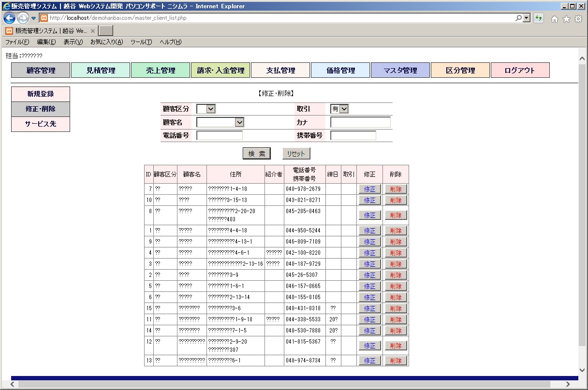This screenshot has height=390, width=588.
Task: Expand the 顧客名 dropdown
Action: [x=220, y=122]
